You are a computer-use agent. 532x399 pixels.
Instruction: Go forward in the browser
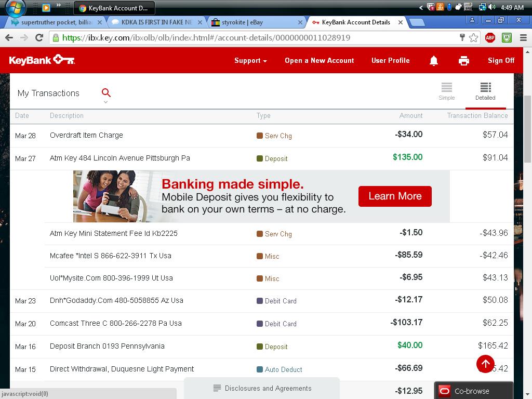tap(24, 37)
